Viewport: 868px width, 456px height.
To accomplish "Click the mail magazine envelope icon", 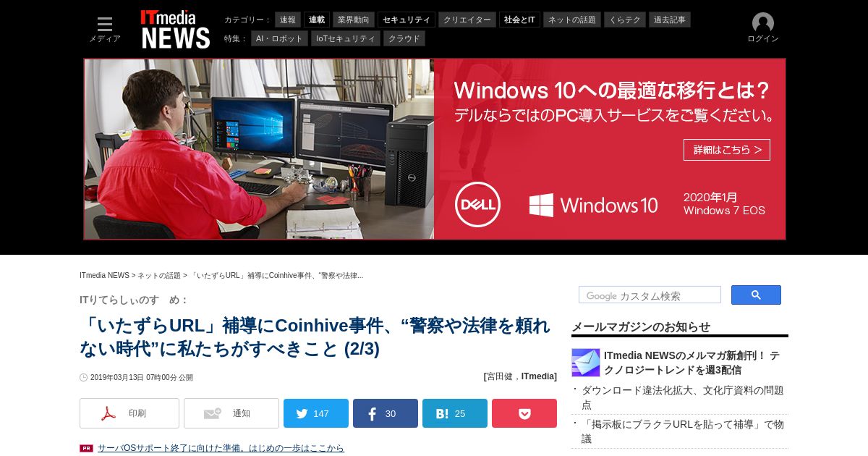I will click(586, 363).
